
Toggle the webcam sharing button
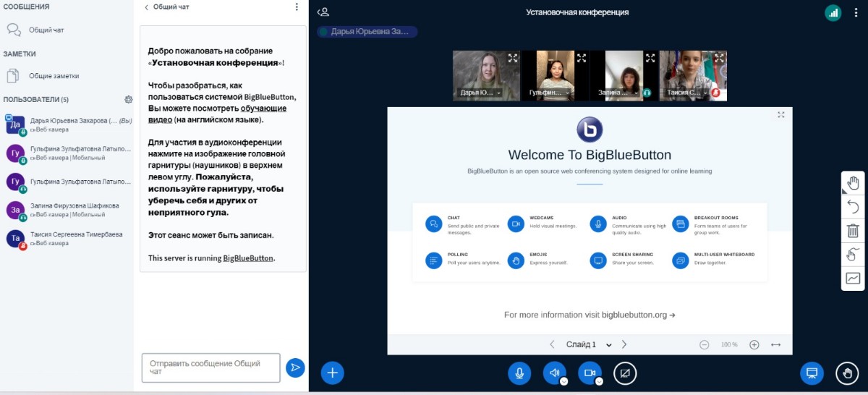tap(589, 373)
